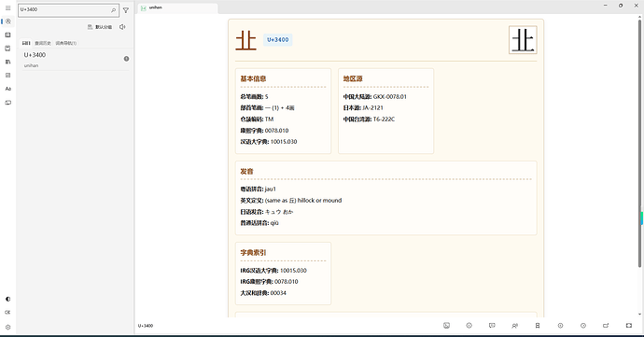Click the bookmark icon in the bottom toolbar
644x337 pixels.
click(x=538, y=326)
